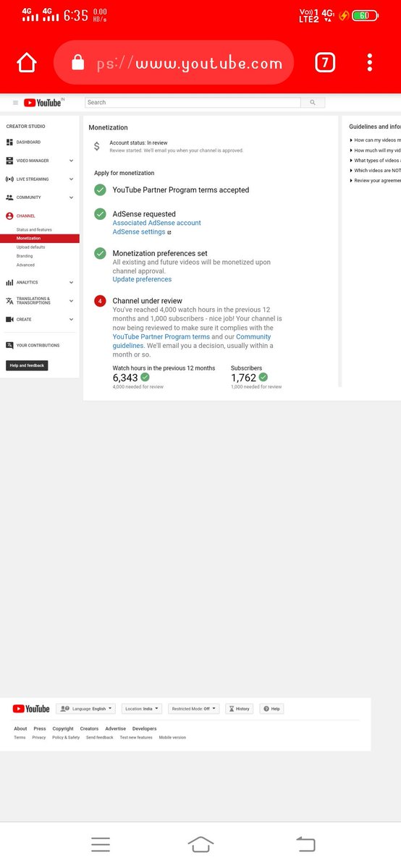The image size is (401, 868).
Task: Click the Help and feedback button
Action: (x=27, y=365)
